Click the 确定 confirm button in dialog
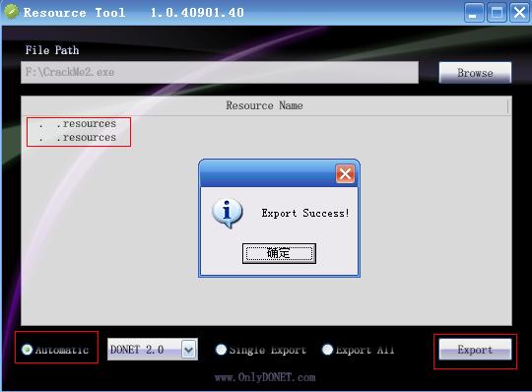The width and height of the screenshot is (532, 392). 279,253
